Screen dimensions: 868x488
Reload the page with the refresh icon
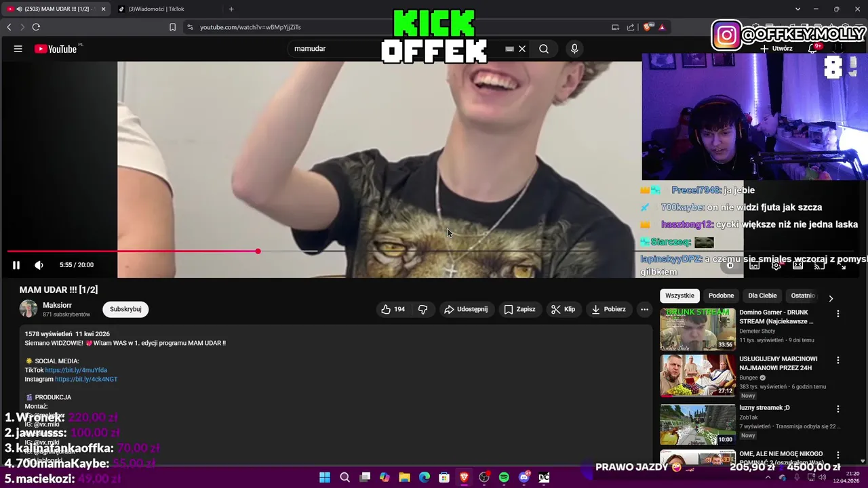36,27
